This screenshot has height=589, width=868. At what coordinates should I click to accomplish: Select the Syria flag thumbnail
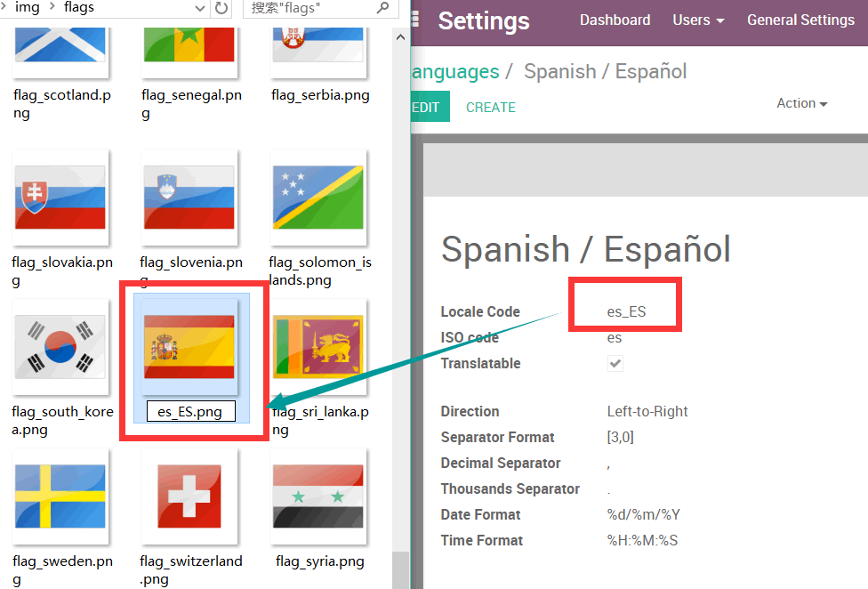[x=317, y=496]
